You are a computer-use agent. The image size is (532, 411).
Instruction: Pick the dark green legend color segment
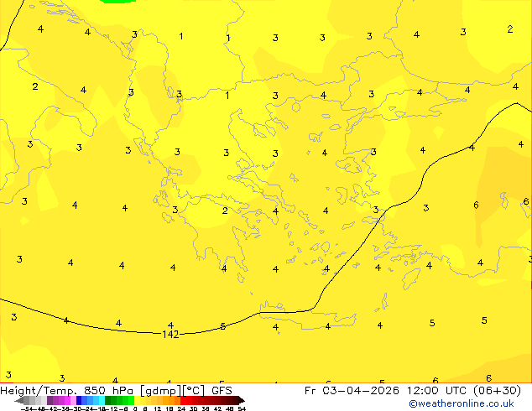pyautogui.click(x=107, y=400)
